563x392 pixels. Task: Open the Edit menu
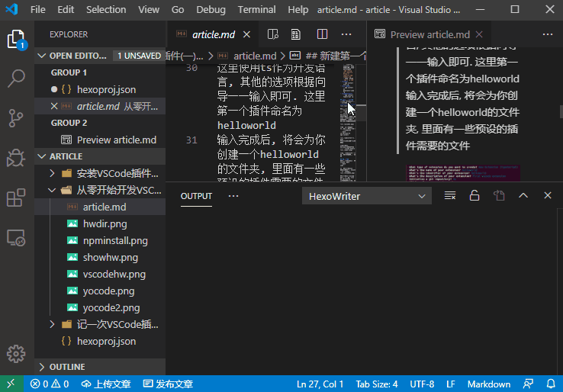66,10
